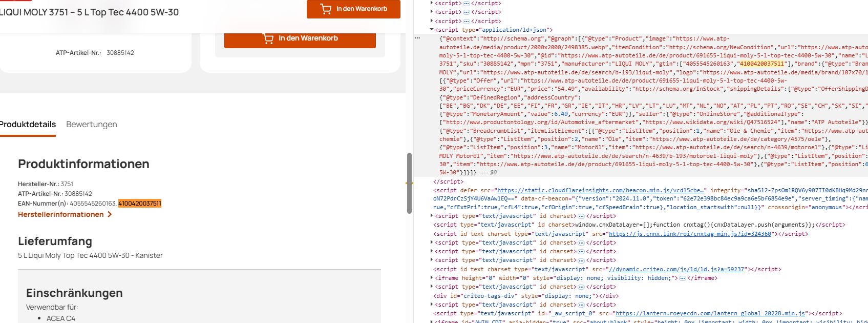
Task: Switch to the Produktdetails tab
Action: pyautogui.click(x=28, y=125)
